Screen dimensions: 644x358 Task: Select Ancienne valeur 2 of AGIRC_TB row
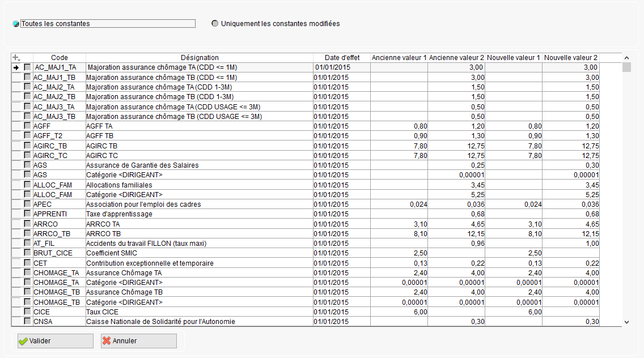(x=456, y=146)
